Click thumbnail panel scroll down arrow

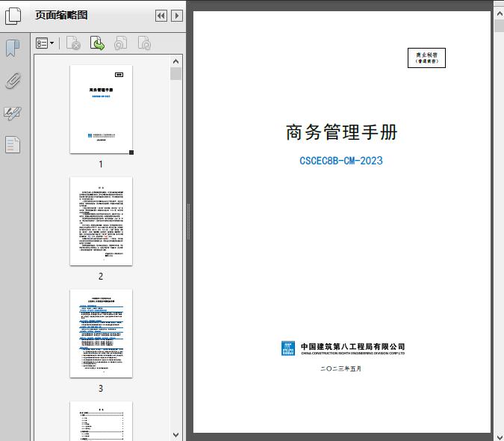point(175,435)
